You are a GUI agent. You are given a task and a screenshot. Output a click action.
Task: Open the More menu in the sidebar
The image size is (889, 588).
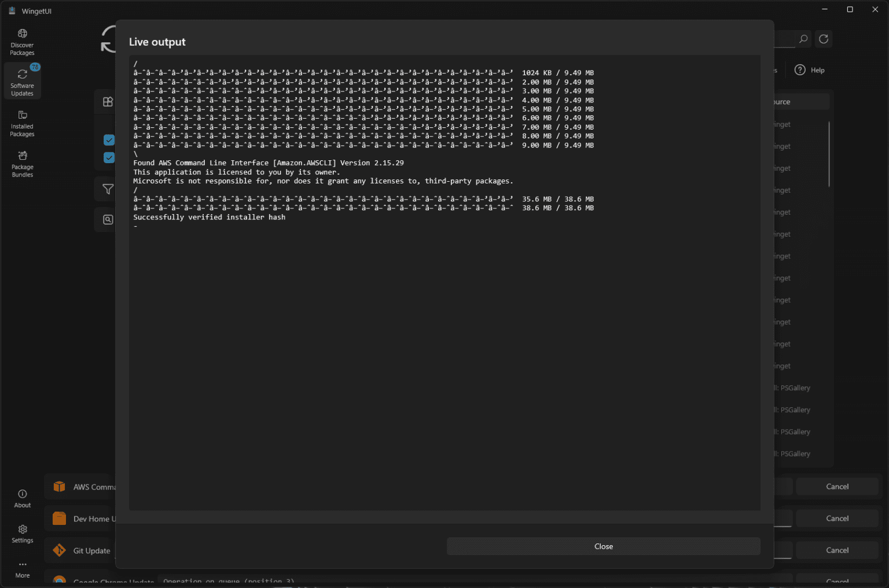click(22, 568)
